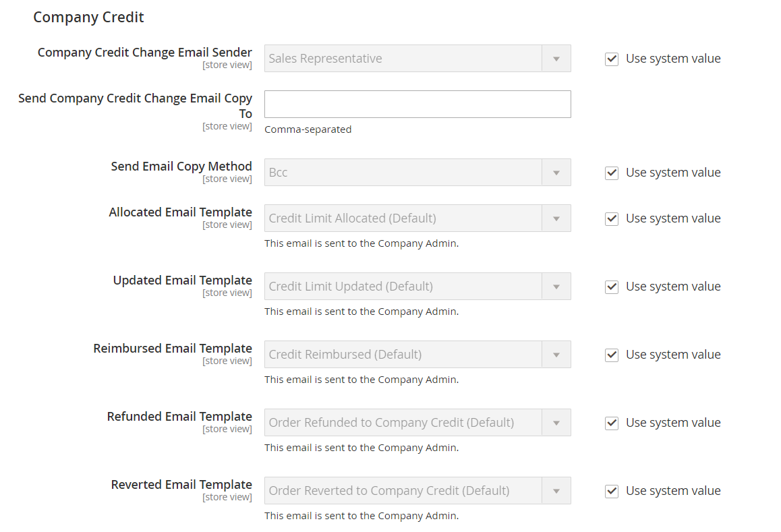Open the Company Credit Change Email Sender dropdown
This screenshot has width=781, height=532.
click(x=417, y=59)
